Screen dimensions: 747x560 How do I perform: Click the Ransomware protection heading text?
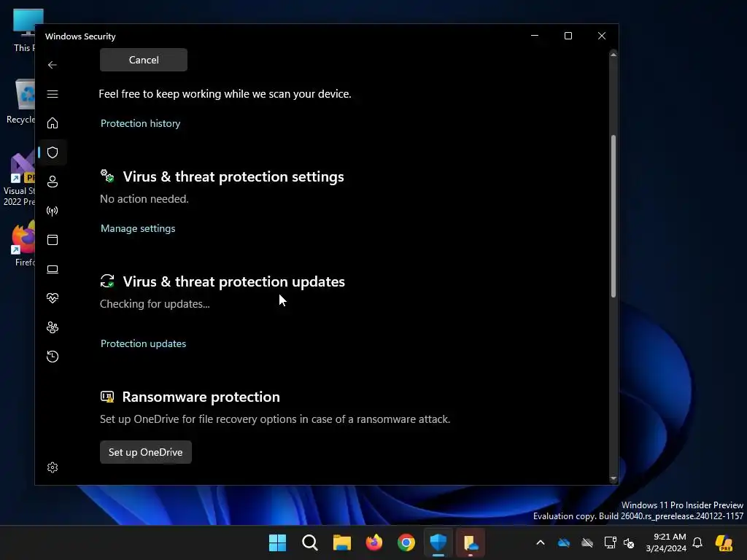point(201,397)
